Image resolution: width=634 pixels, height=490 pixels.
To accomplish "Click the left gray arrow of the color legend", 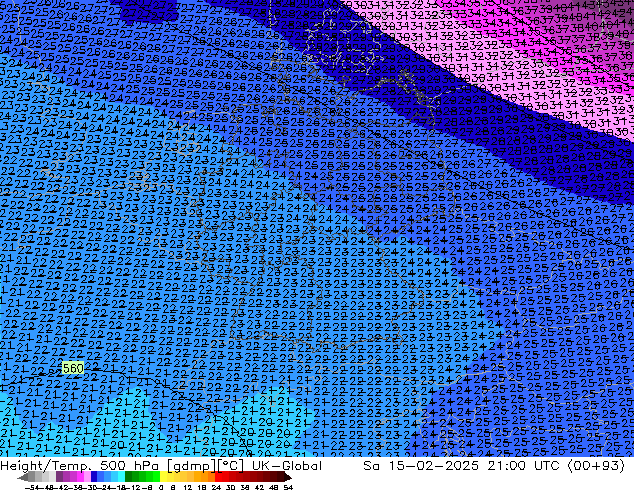I will (23, 477).
